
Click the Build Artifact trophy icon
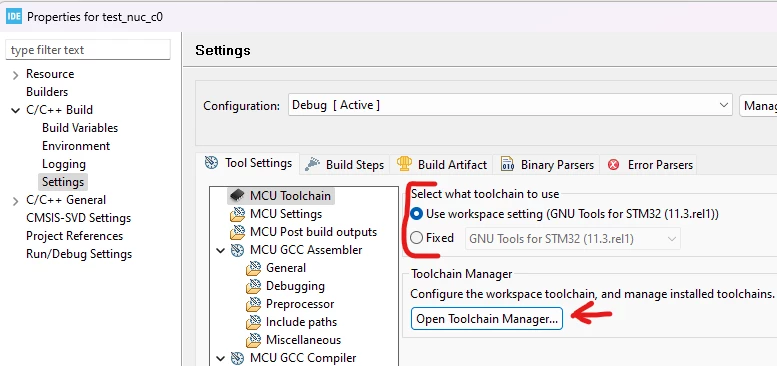[405, 164]
